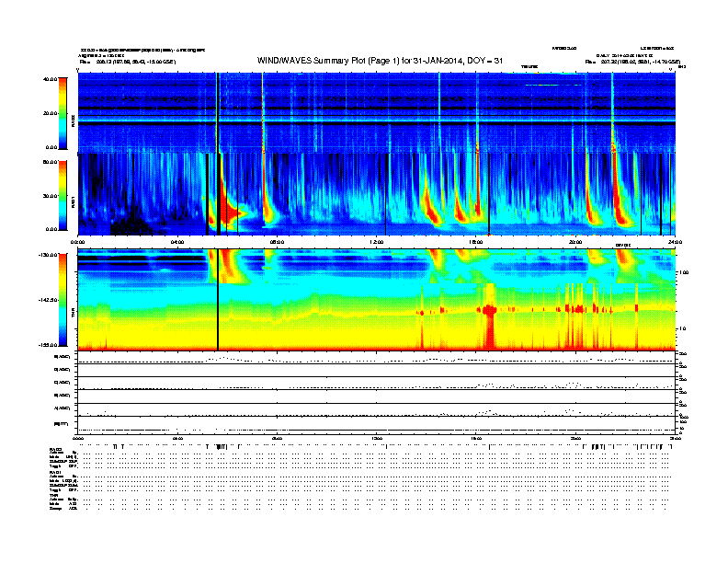
Task: Click the RAD2 spectrogram panel
Action: pos(377,112)
